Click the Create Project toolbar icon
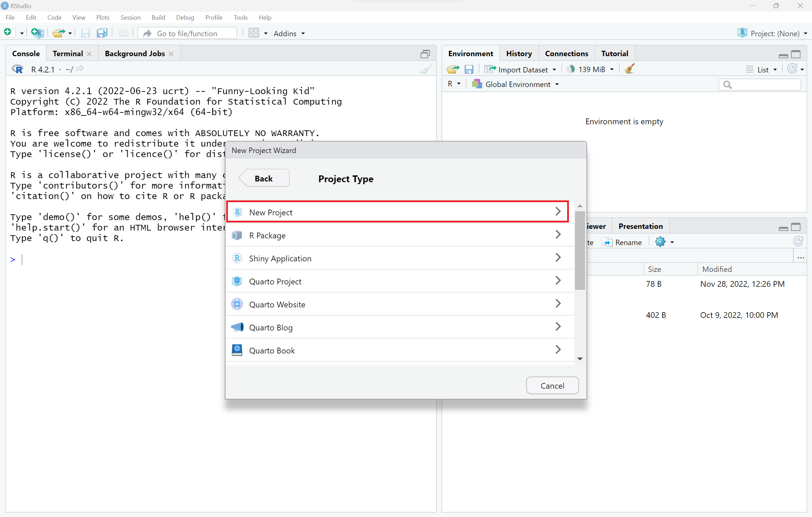 [x=37, y=33]
